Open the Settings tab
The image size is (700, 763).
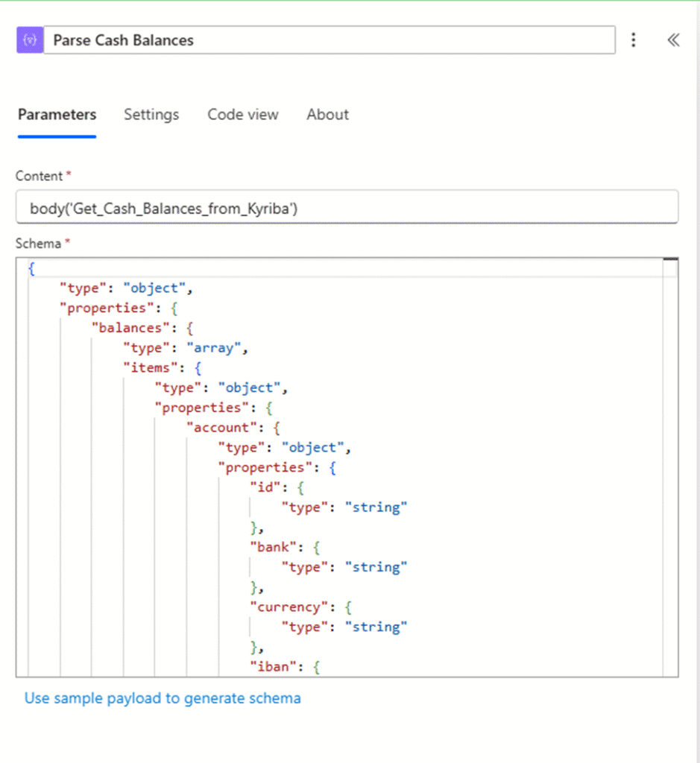(151, 115)
